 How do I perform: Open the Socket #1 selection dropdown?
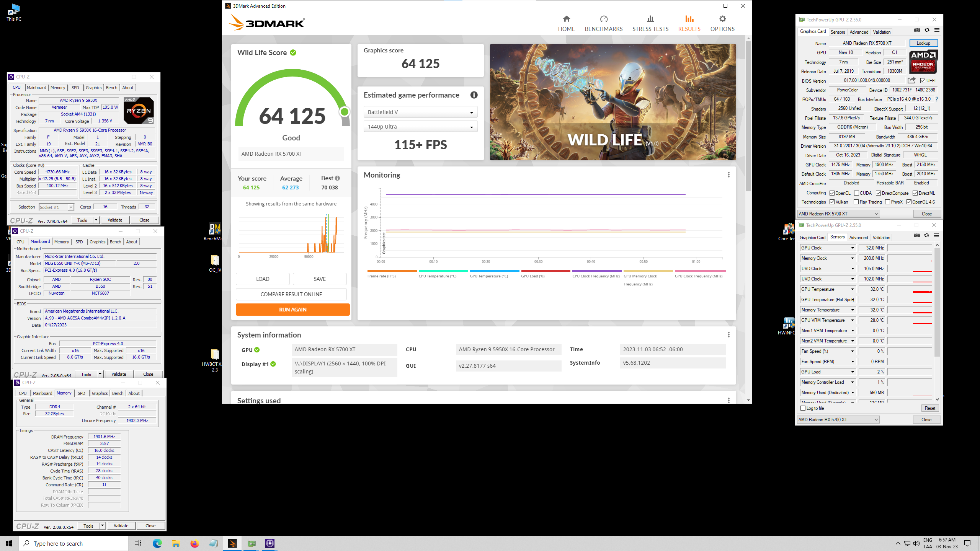tap(56, 207)
